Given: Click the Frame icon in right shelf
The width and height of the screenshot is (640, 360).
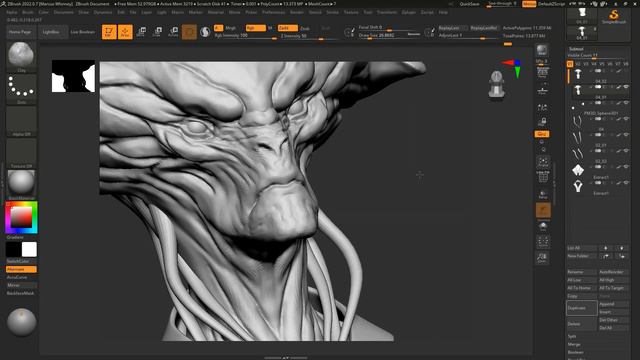Looking at the screenshot, I should 543,162.
